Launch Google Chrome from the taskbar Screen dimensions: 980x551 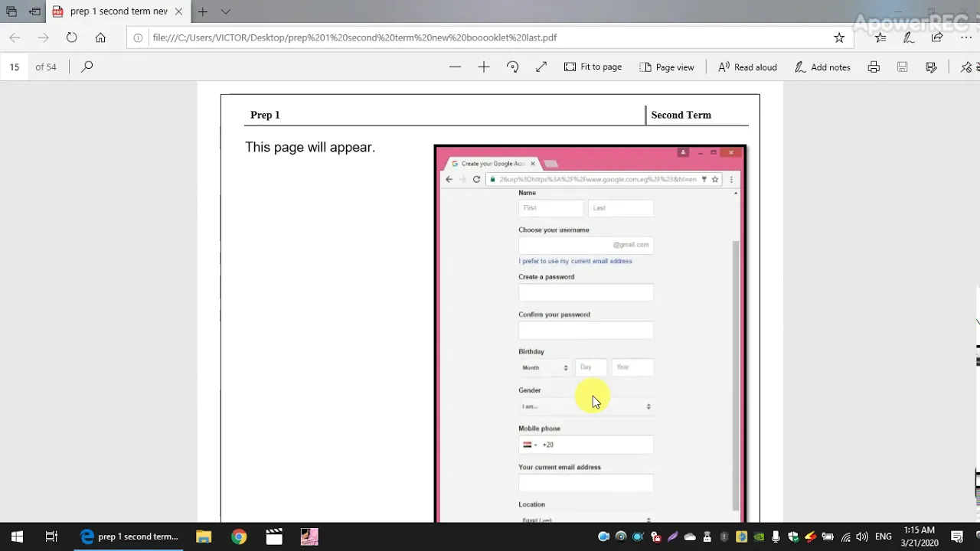[239, 536]
